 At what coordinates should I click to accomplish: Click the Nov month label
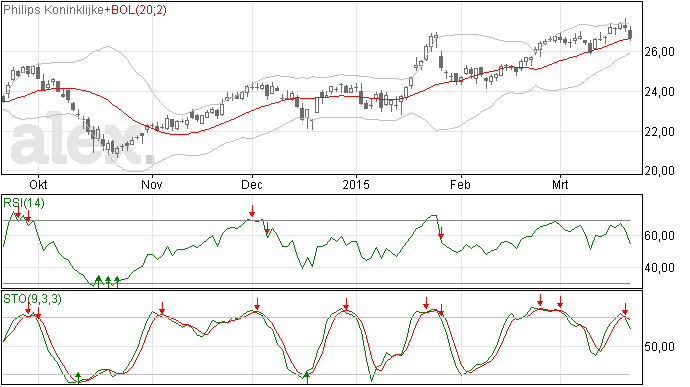152,184
